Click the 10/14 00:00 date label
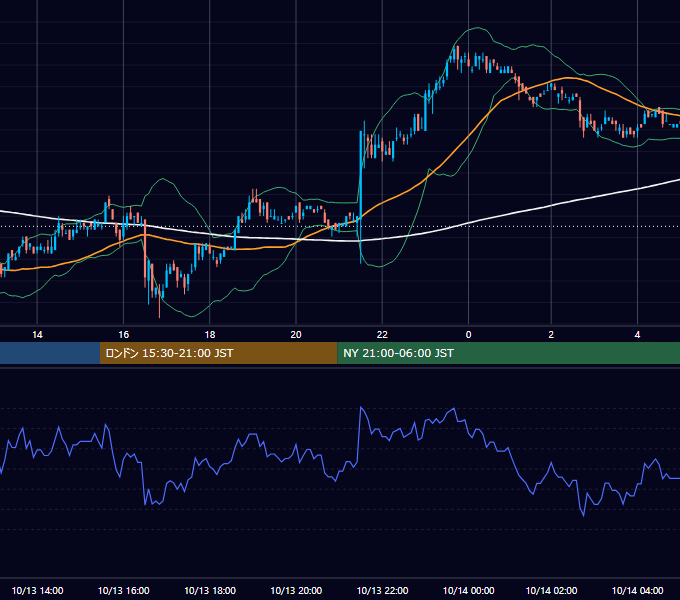This screenshot has height=600, width=680. pyautogui.click(x=468, y=590)
